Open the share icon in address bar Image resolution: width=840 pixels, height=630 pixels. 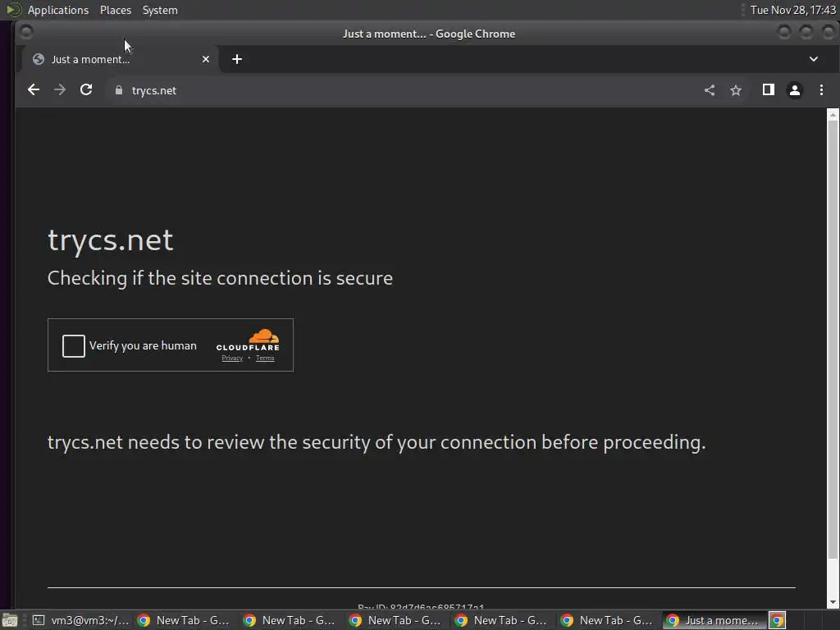(x=710, y=90)
